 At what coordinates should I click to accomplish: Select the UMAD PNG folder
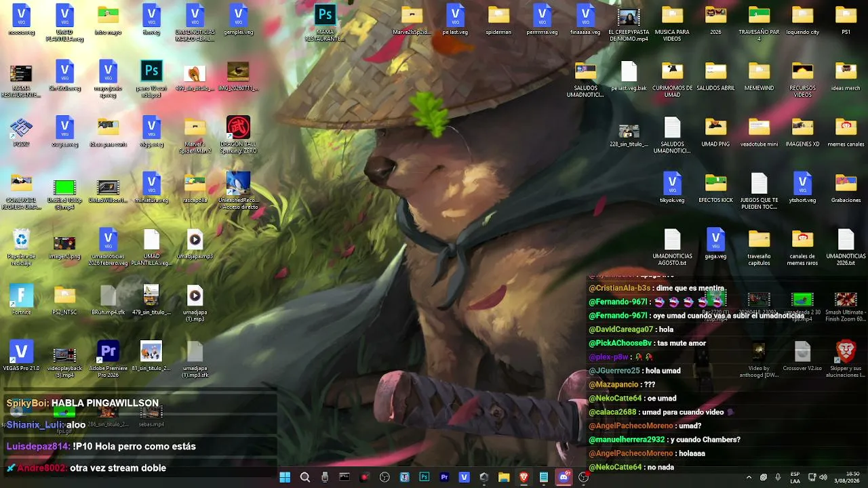(715, 131)
